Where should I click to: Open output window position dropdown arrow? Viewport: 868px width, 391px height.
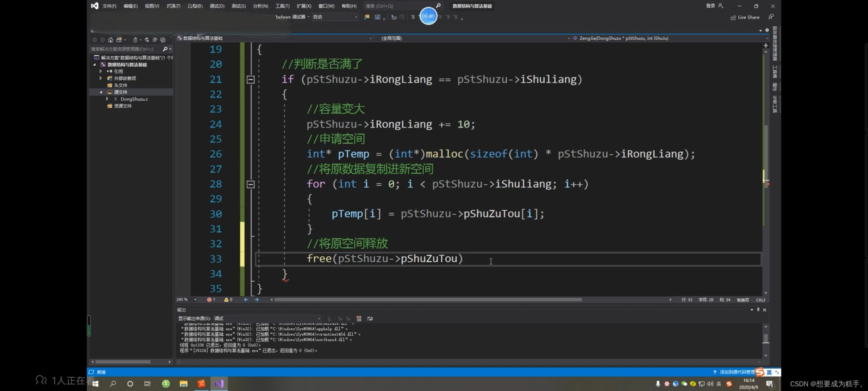(752, 310)
